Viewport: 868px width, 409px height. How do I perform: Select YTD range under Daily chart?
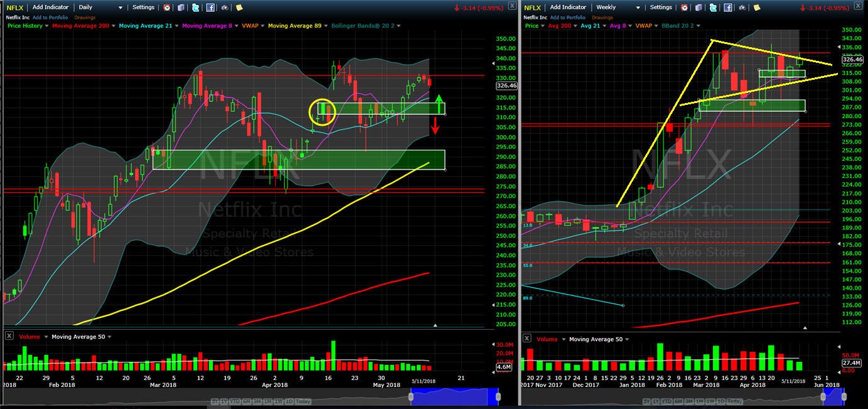pos(235,401)
